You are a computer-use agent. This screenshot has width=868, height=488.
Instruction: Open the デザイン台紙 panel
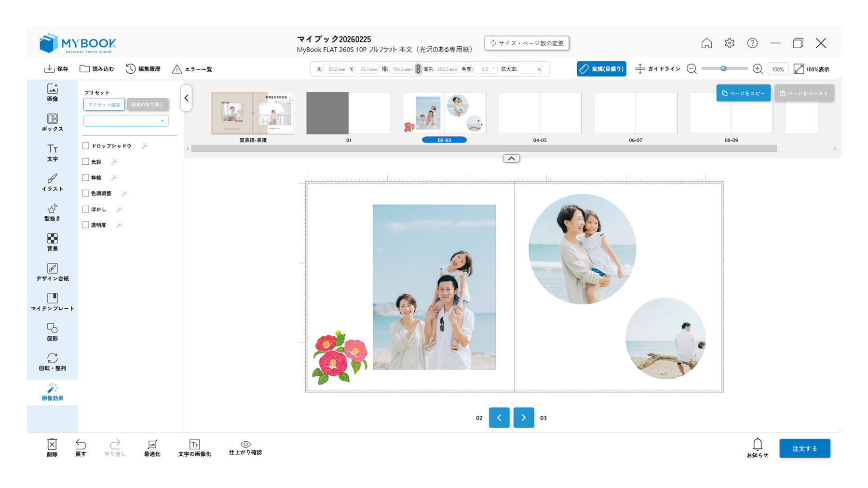click(52, 272)
